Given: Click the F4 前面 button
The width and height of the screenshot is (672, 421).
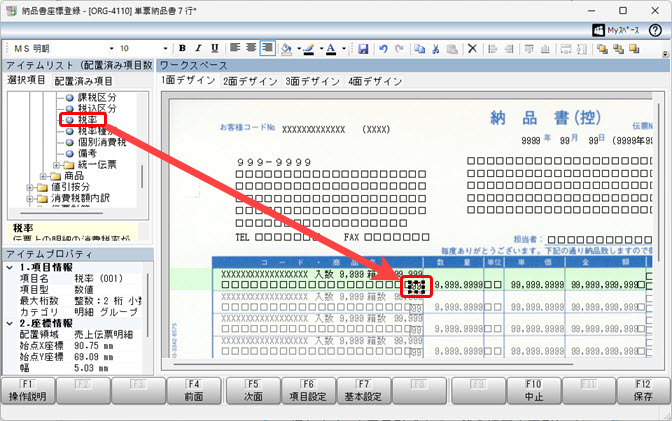Looking at the screenshot, I should 194,391.
